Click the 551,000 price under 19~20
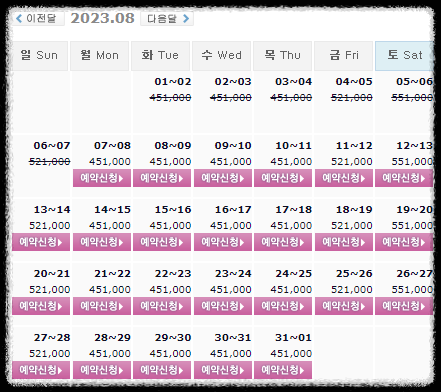This screenshot has height=392, width=441. coord(412,225)
